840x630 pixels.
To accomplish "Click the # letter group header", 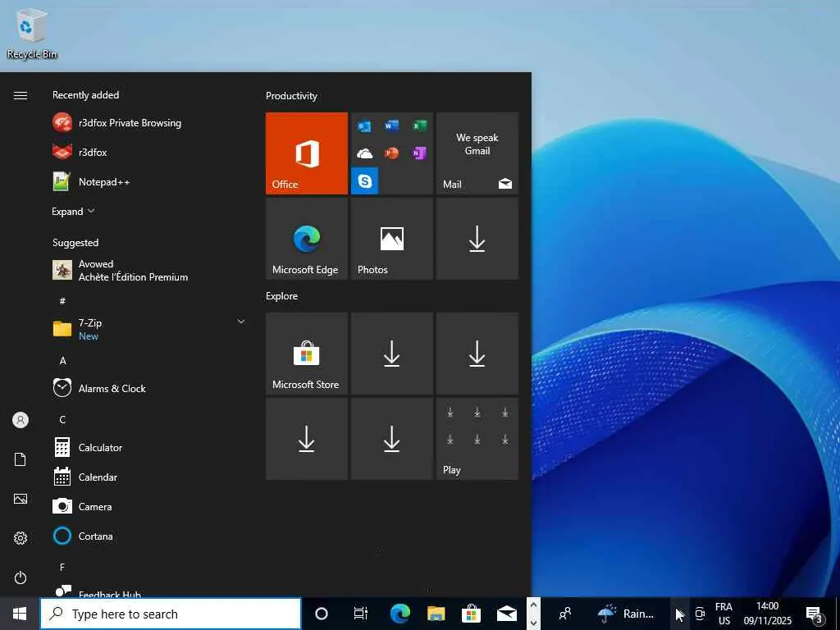I will 62,301.
